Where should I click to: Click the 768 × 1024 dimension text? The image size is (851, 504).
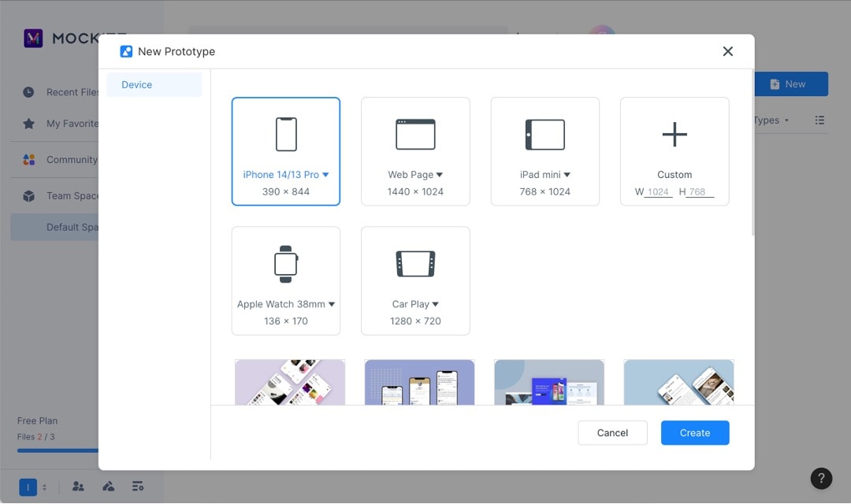tap(545, 191)
